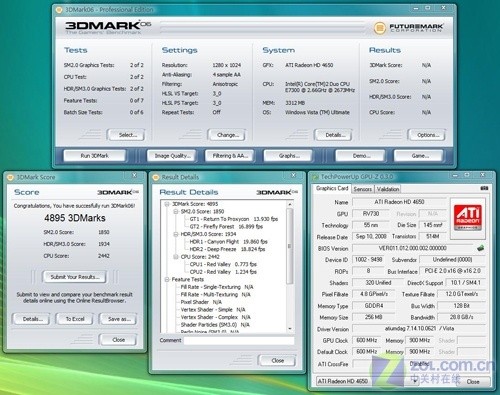Launch the Demo... button
The width and height of the screenshot is (500, 395).
tap(361, 156)
